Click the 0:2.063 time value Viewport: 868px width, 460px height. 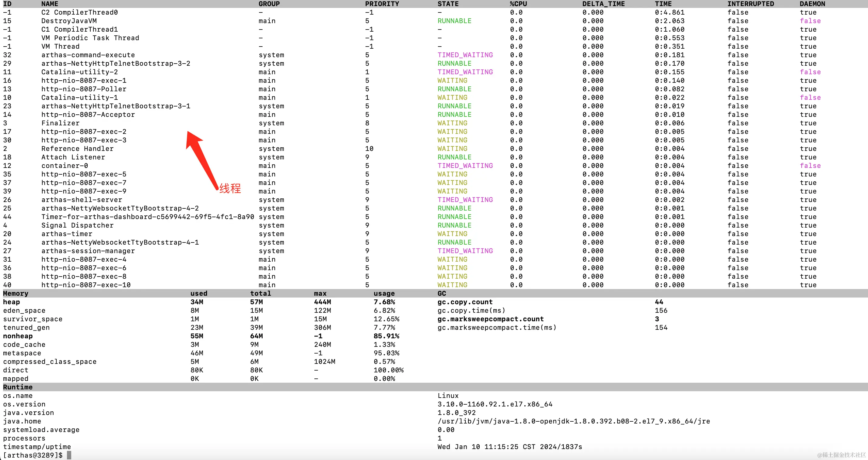(x=670, y=21)
